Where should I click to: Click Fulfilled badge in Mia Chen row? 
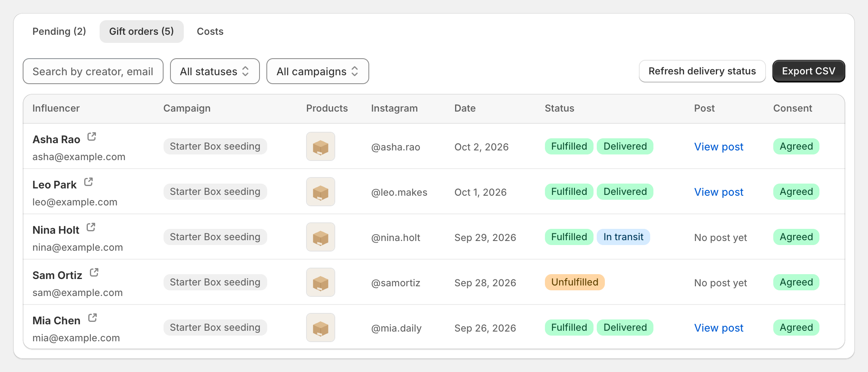pos(569,328)
